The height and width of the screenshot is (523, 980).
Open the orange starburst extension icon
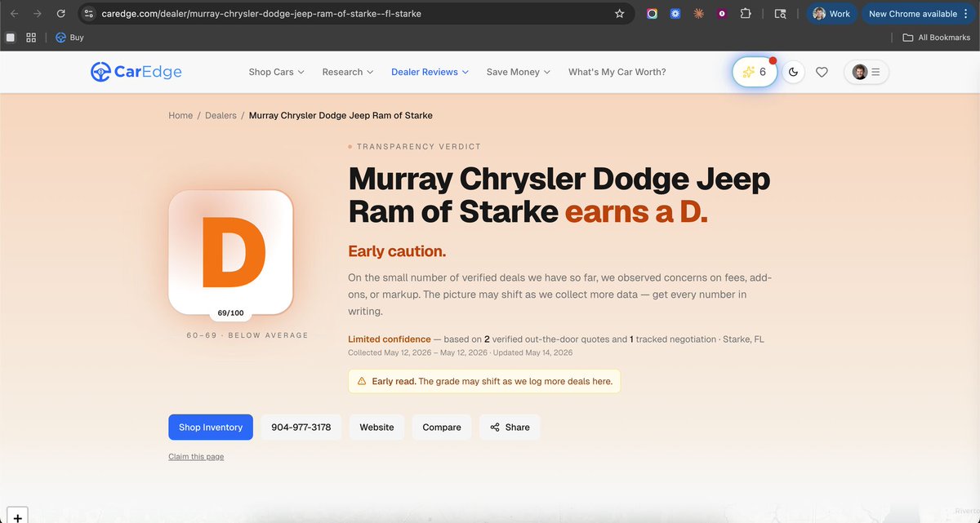pyautogui.click(x=698, y=14)
